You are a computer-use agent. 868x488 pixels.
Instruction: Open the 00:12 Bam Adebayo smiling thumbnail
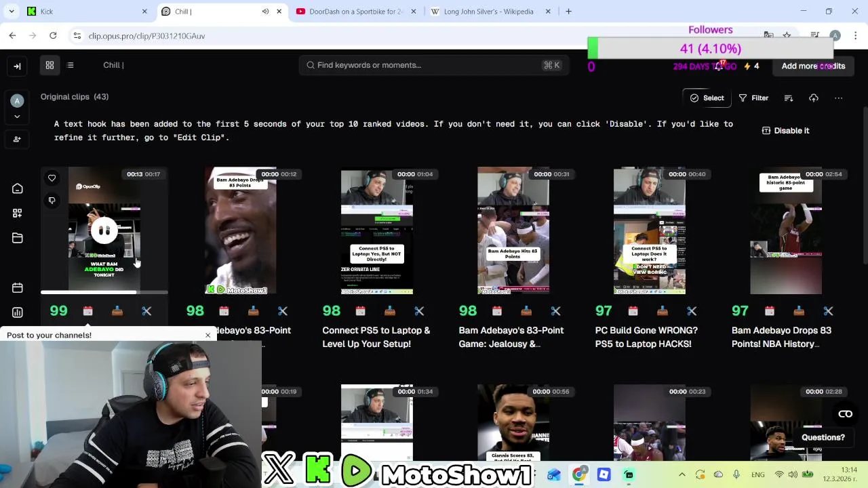[x=241, y=231]
